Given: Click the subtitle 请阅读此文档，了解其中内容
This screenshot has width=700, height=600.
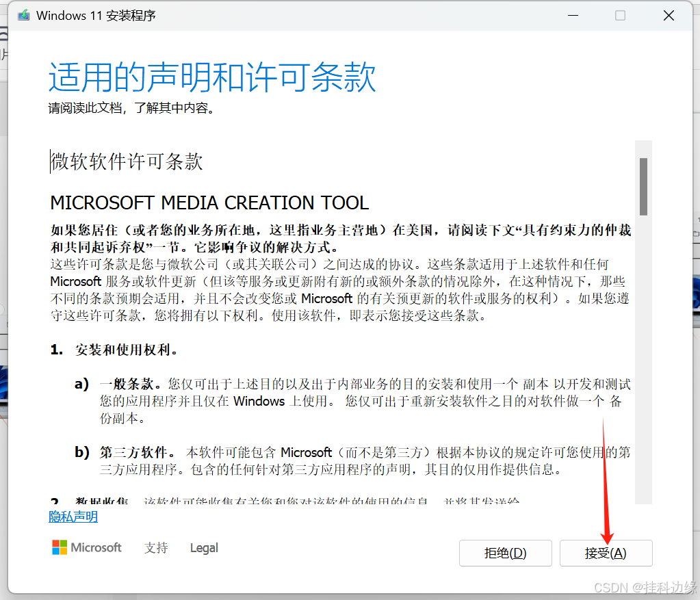Looking at the screenshot, I should (x=131, y=108).
